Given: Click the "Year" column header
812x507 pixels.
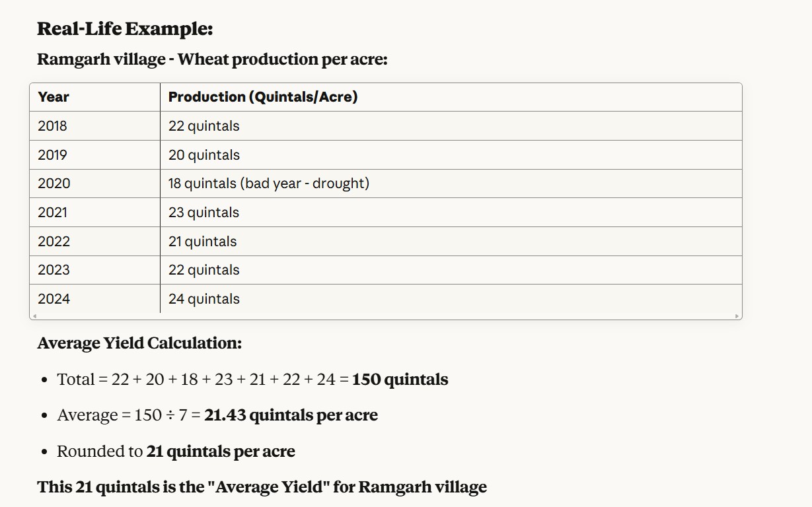Looking at the screenshot, I should click(54, 97).
